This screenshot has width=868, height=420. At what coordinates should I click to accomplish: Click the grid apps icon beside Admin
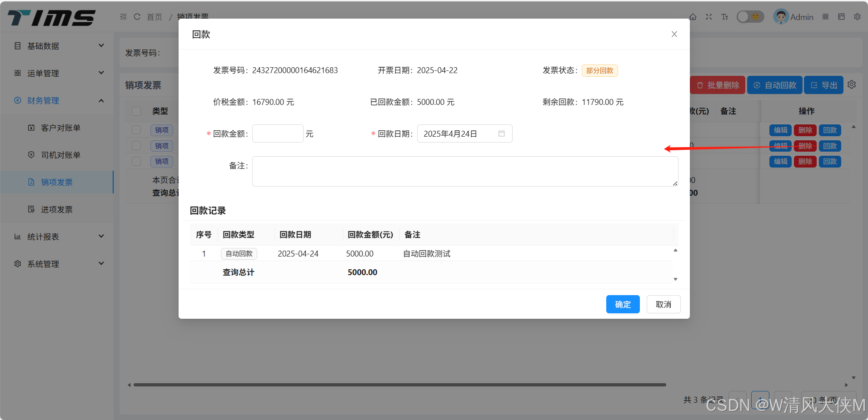click(826, 17)
